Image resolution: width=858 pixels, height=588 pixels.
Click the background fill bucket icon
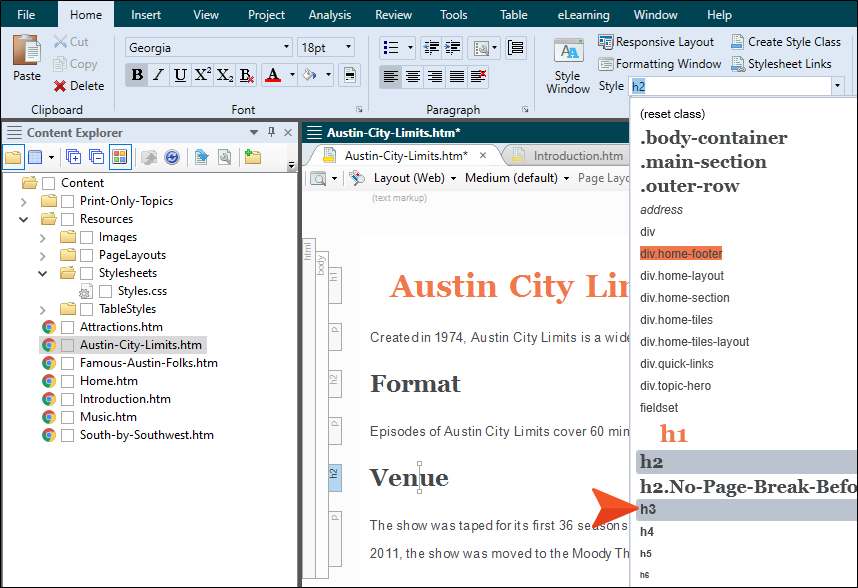tap(310, 75)
